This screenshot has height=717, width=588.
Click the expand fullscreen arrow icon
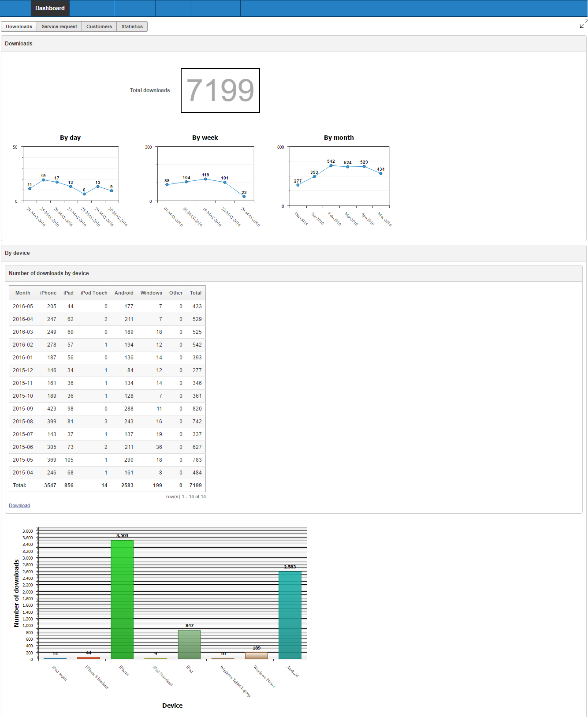(x=584, y=23)
